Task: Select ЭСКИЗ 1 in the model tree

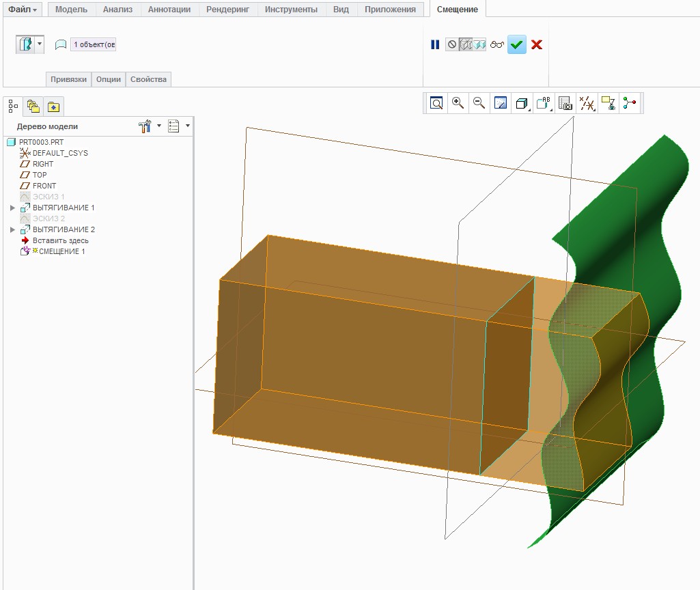Action: [x=48, y=197]
